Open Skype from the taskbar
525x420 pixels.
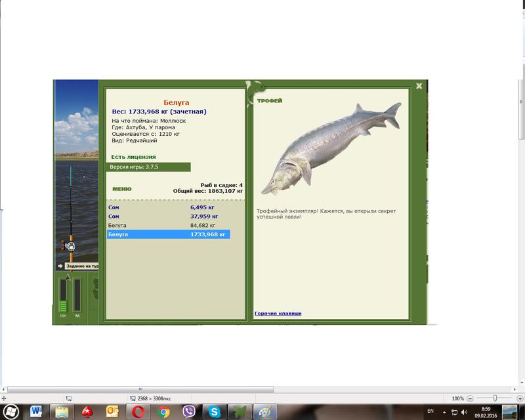point(215,411)
